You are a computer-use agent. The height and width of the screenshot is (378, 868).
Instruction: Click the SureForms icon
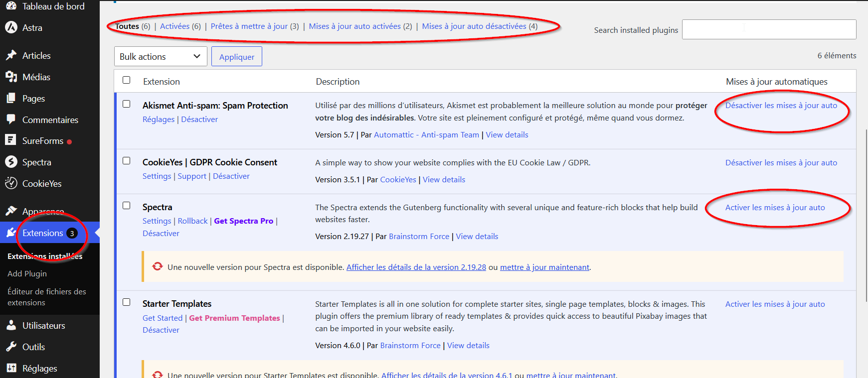[11, 140]
